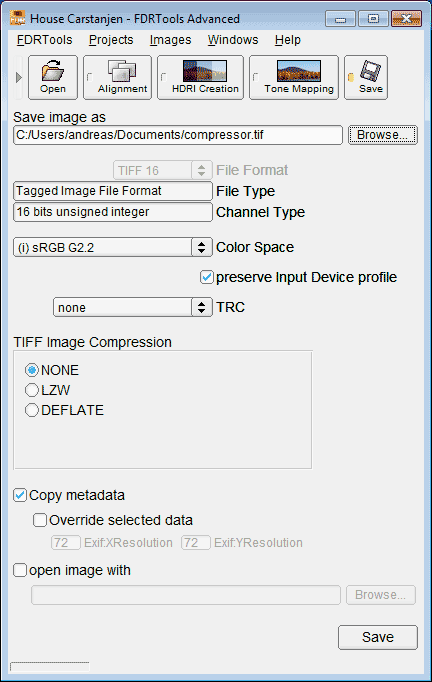Image resolution: width=432 pixels, height=682 pixels.
Task: Click the bottom Save button
Action: 378,637
